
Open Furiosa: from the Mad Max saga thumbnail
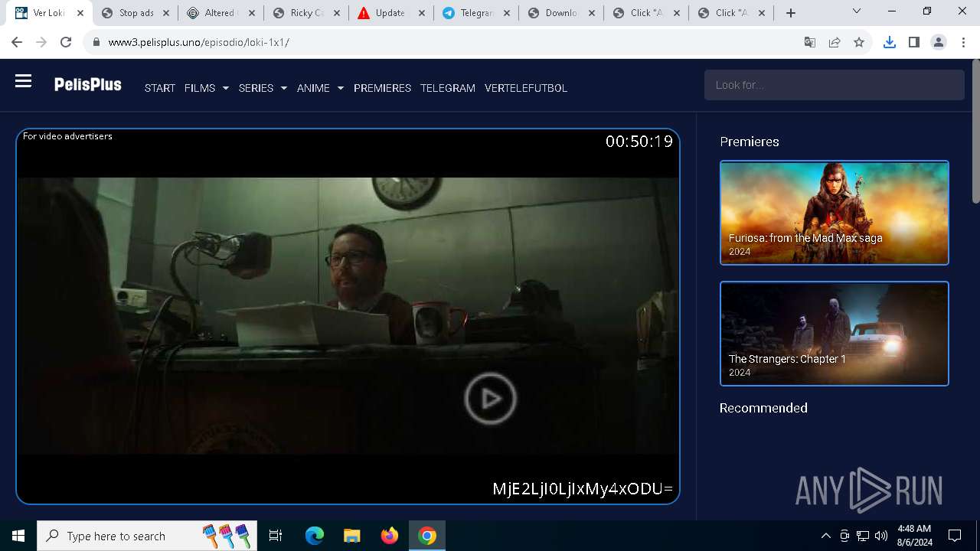(835, 213)
